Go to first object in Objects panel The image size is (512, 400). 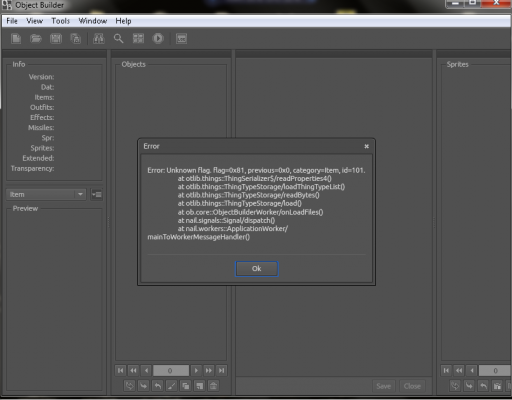pyautogui.click(x=120, y=370)
